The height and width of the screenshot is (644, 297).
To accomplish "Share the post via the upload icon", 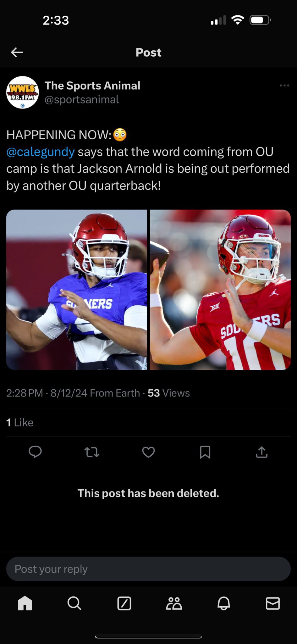I will click(x=261, y=452).
